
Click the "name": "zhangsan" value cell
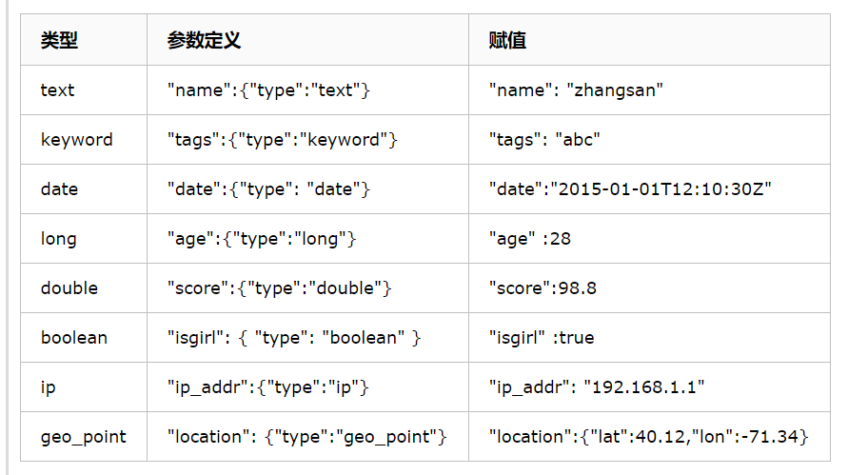click(649, 90)
